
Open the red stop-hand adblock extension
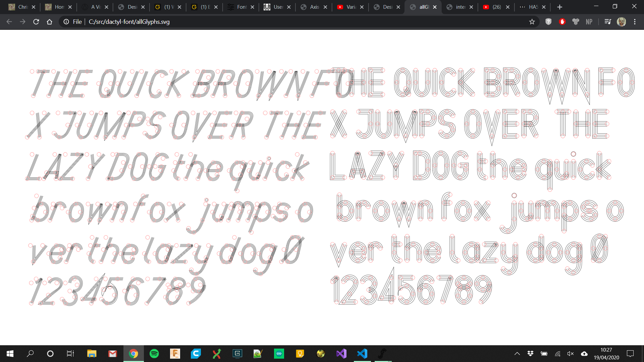562,22
